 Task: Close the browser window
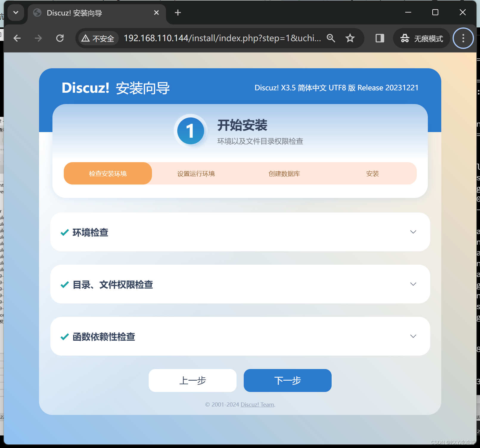pyautogui.click(x=463, y=12)
